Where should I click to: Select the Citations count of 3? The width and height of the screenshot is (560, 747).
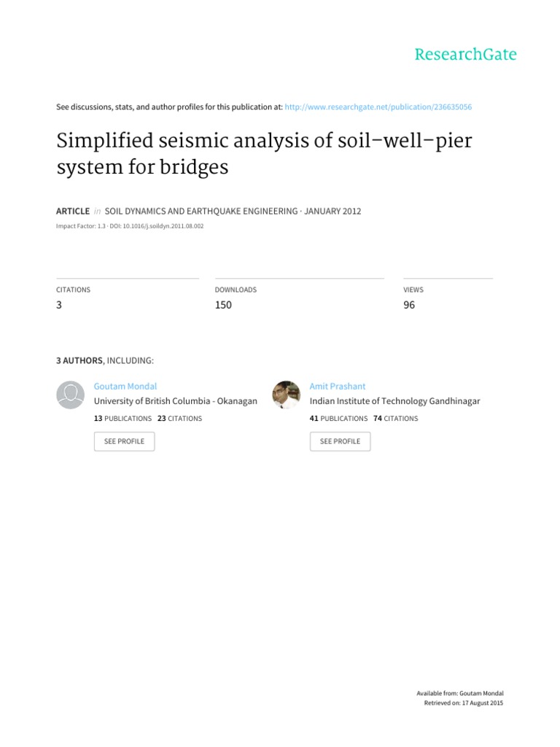[x=59, y=305]
